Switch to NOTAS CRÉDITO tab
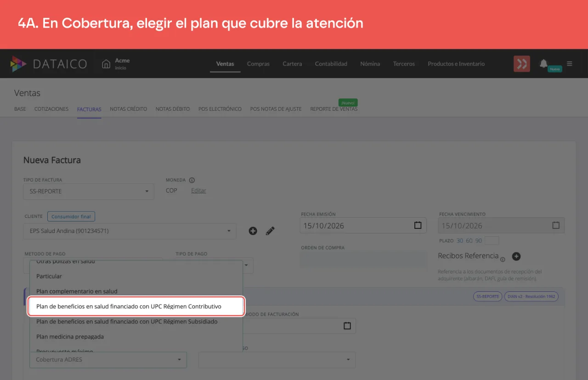Screen dimensions: 588x380 [x=129, y=109]
